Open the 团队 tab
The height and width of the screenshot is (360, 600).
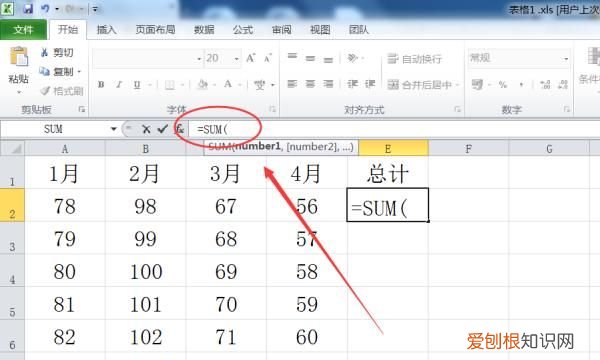click(x=359, y=29)
